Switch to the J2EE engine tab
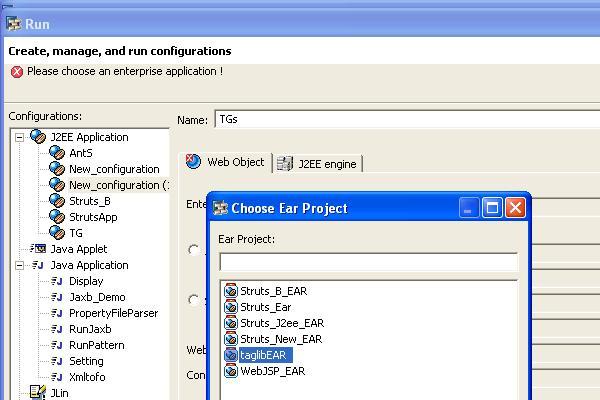 pos(317,164)
